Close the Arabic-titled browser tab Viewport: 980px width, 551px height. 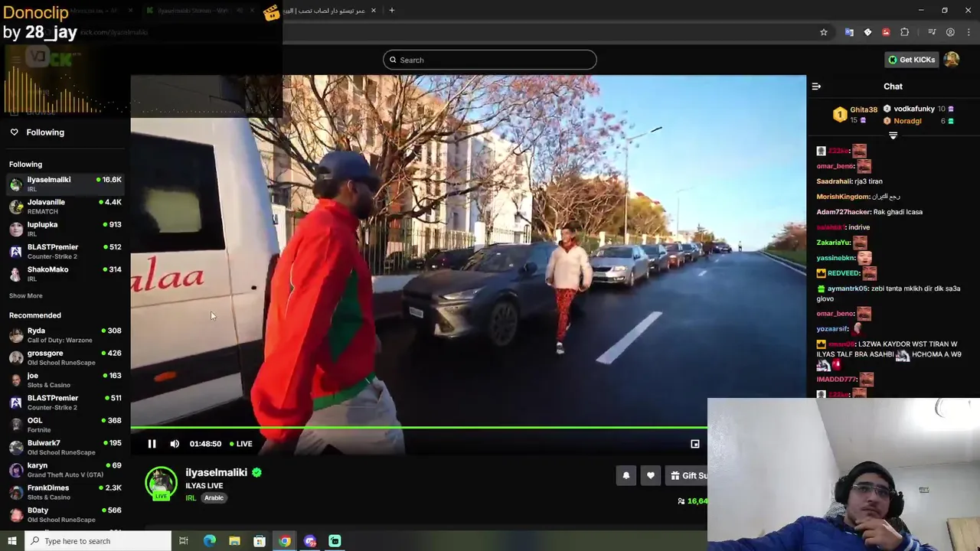pos(374,11)
